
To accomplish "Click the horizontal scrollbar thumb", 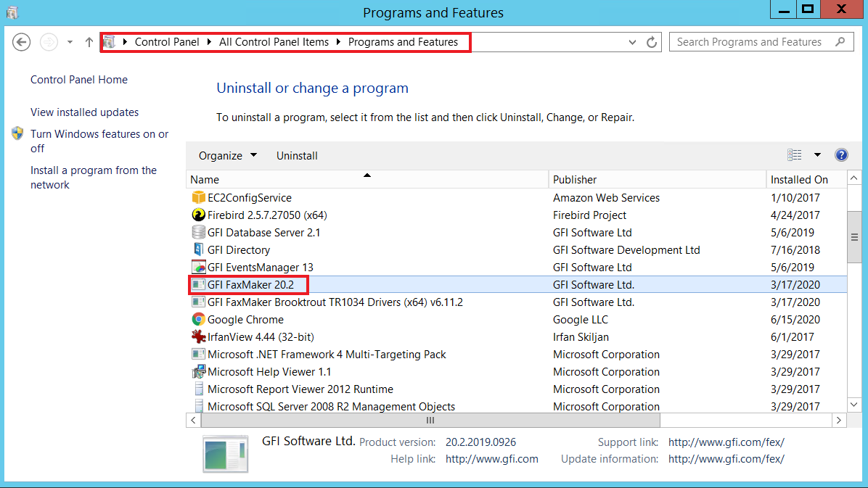I will coord(430,420).
